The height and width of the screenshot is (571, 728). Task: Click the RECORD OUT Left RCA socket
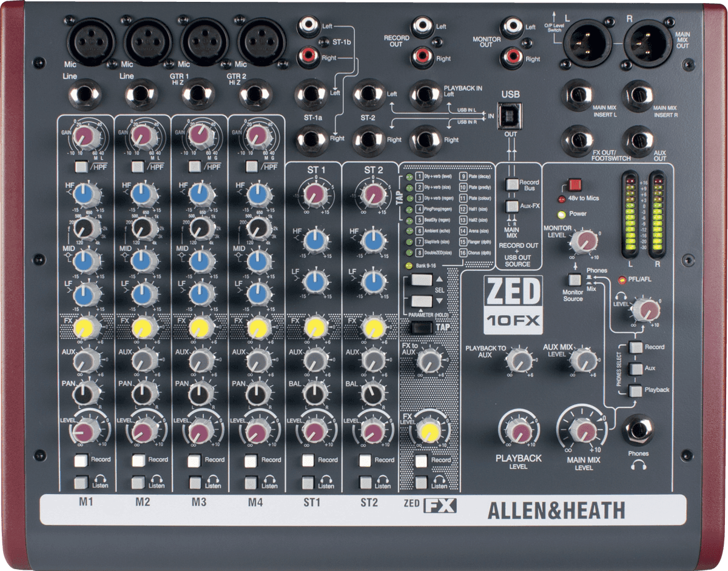coord(423,27)
